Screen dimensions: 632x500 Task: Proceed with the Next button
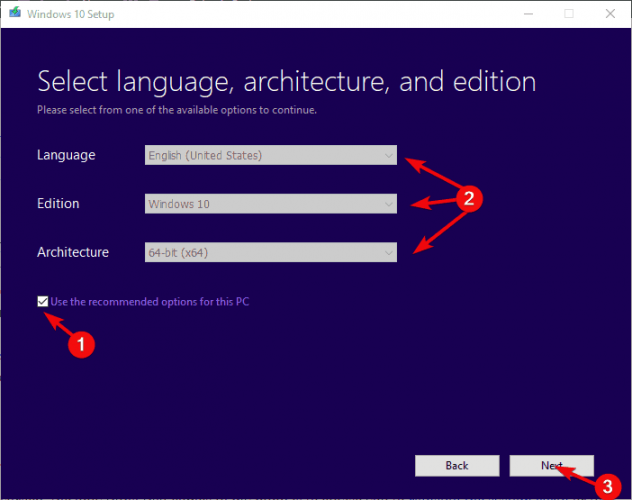click(551, 465)
